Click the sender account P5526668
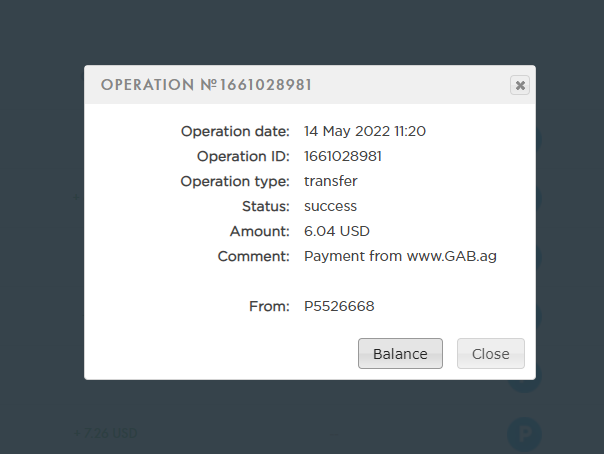The image size is (604, 454). [339, 306]
